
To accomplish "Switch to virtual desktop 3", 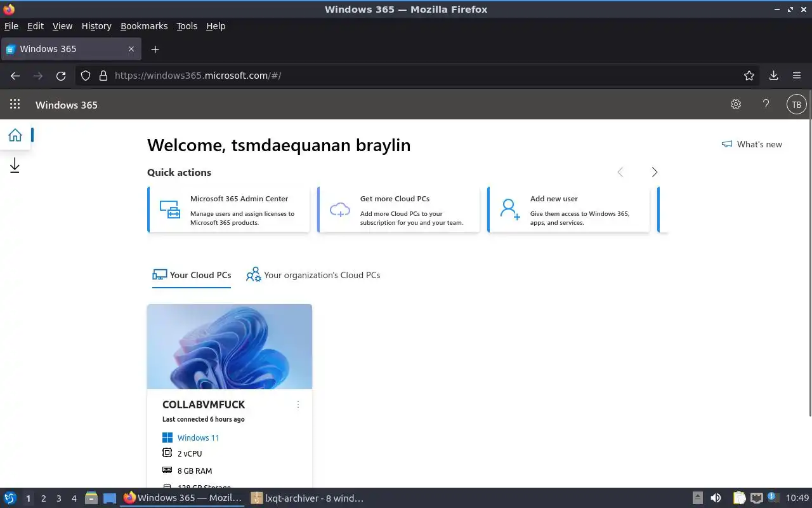I will click(58, 498).
